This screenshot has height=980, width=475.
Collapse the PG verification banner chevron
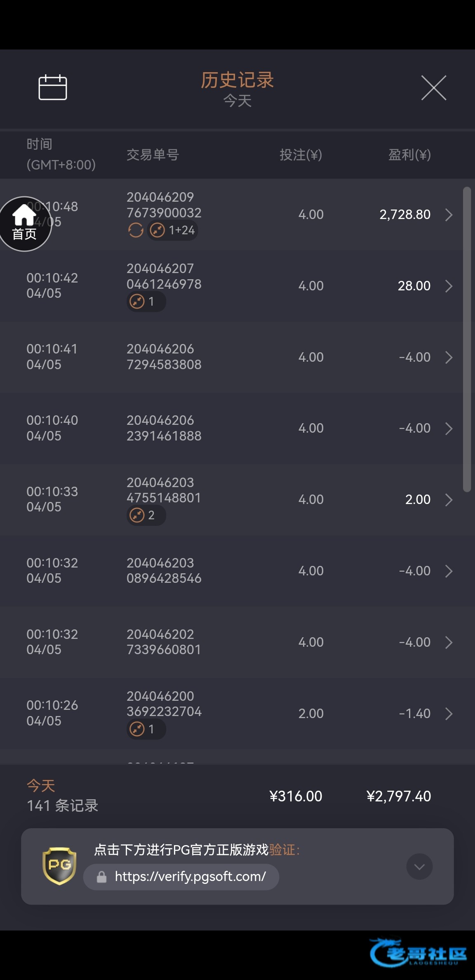click(x=419, y=866)
